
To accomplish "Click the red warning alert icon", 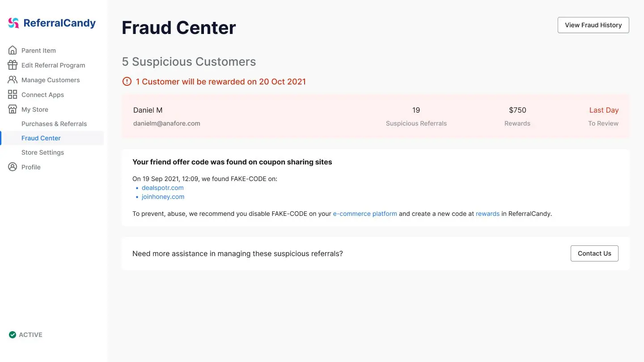I will pyautogui.click(x=127, y=81).
